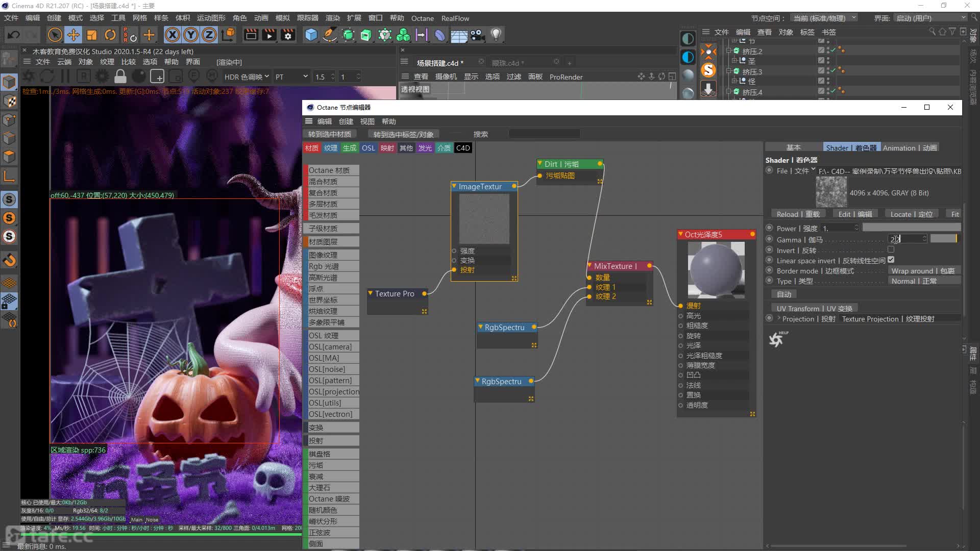This screenshot has width=980, height=551.
Task: Click the blue Cube primitive icon
Action: (311, 35)
